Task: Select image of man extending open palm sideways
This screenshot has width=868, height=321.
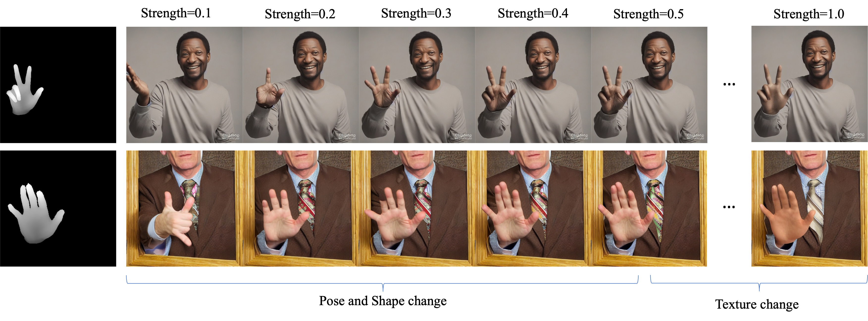Action: click(x=184, y=85)
